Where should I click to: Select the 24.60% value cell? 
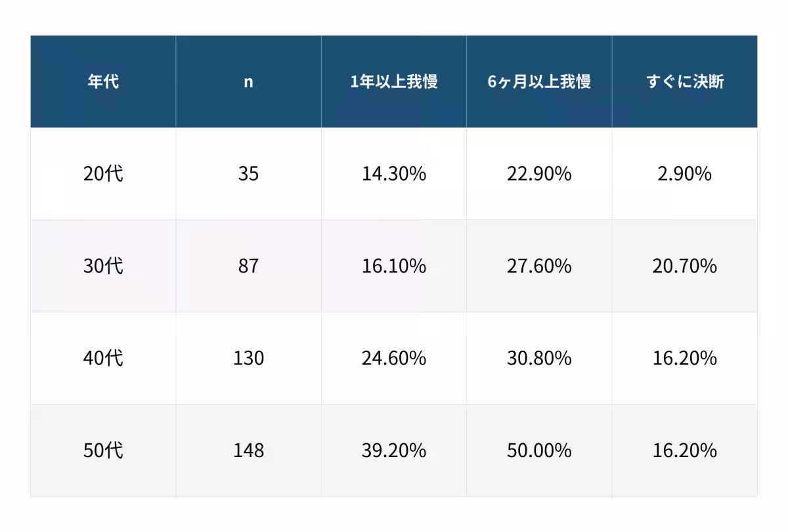click(394, 359)
